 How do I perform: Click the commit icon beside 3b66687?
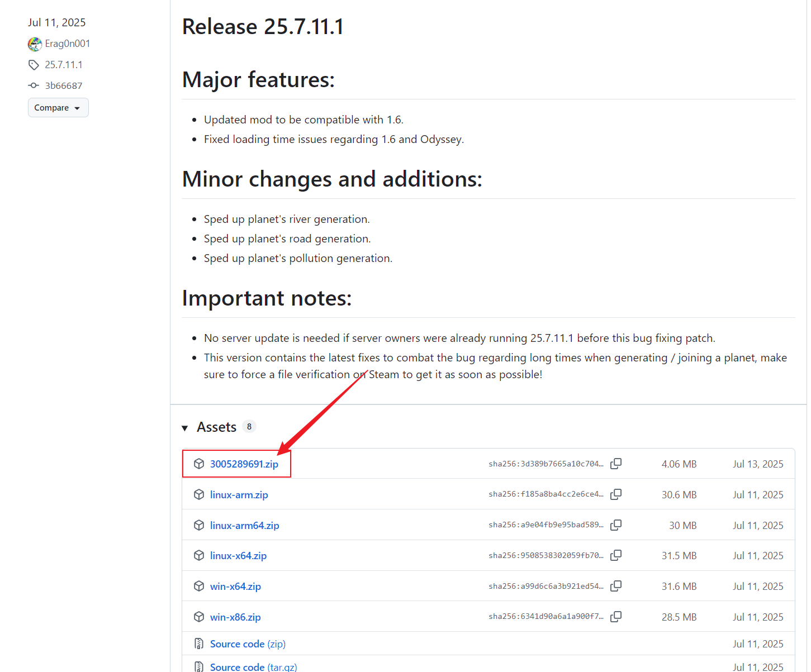click(34, 85)
